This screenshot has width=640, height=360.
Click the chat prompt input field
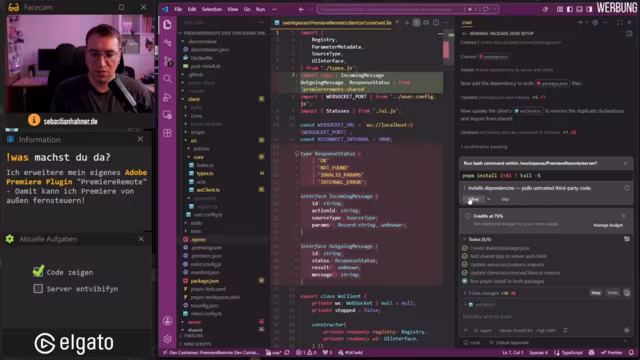pyautogui.click(x=545, y=316)
